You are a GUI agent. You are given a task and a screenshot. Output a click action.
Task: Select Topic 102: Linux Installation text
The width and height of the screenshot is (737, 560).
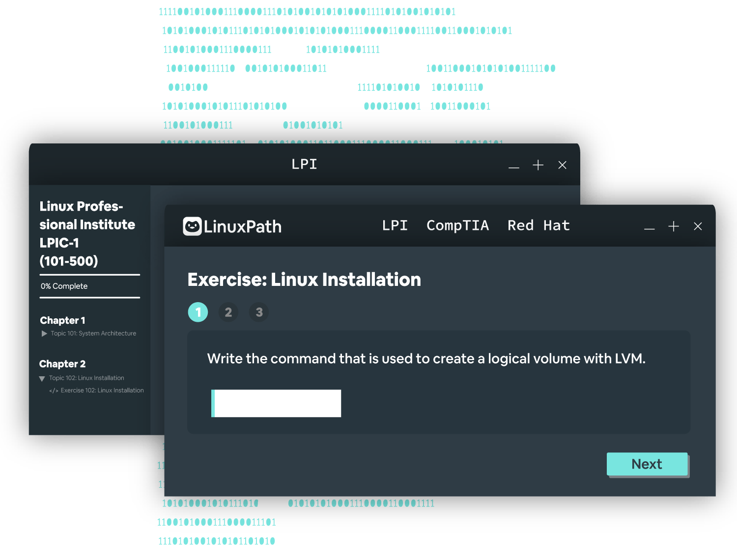[86, 378]
